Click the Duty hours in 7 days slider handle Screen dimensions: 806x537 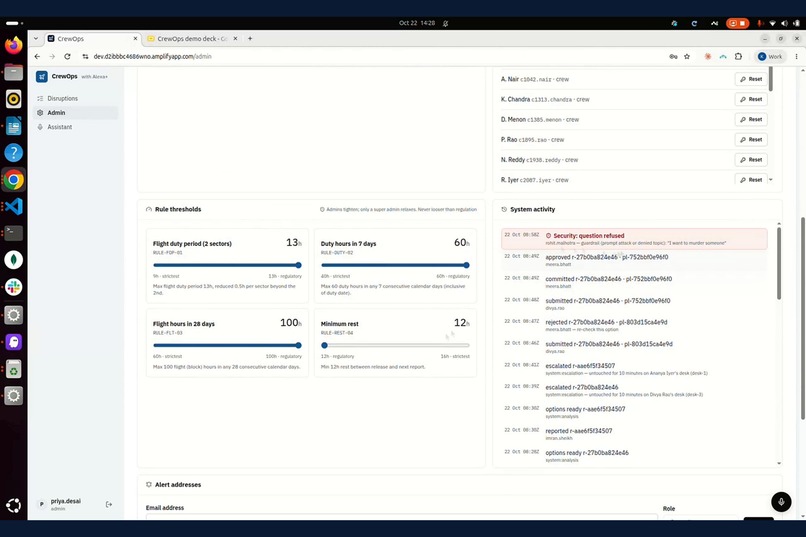466,265
